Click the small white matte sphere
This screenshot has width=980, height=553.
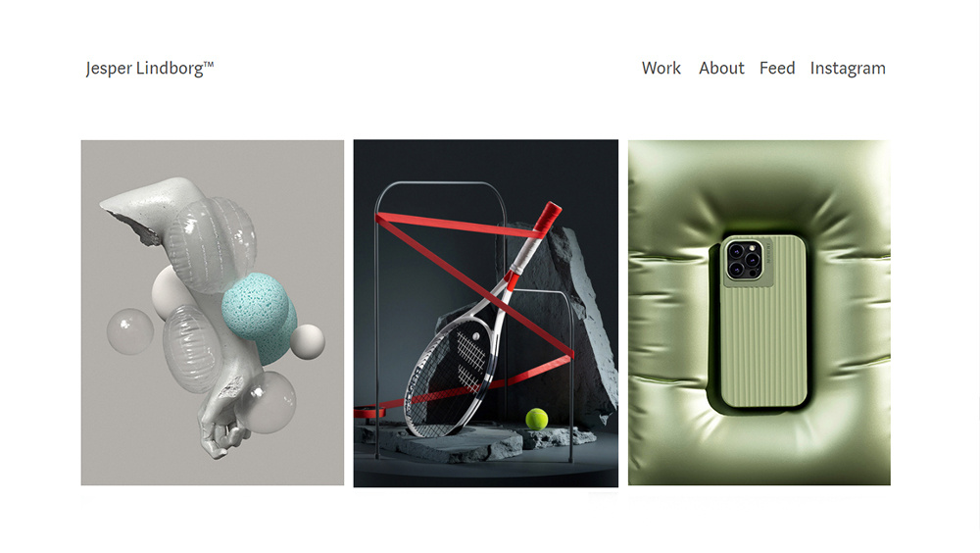308,342
